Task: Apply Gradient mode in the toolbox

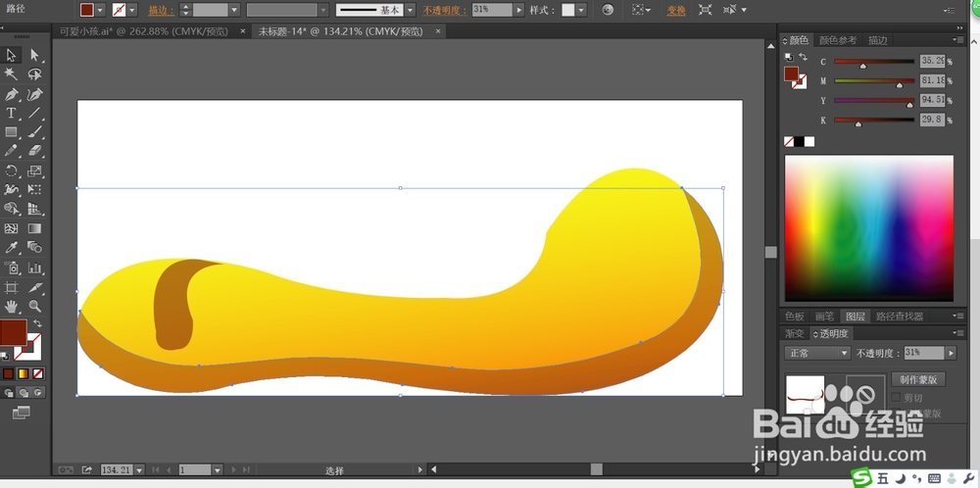Action: coord(24,373)
